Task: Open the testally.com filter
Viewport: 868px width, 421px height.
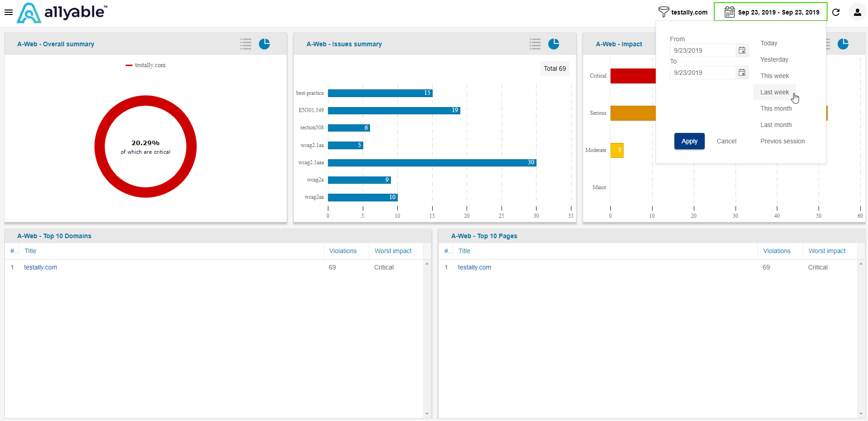Action: pyautogui.click(x=683, y=12)
